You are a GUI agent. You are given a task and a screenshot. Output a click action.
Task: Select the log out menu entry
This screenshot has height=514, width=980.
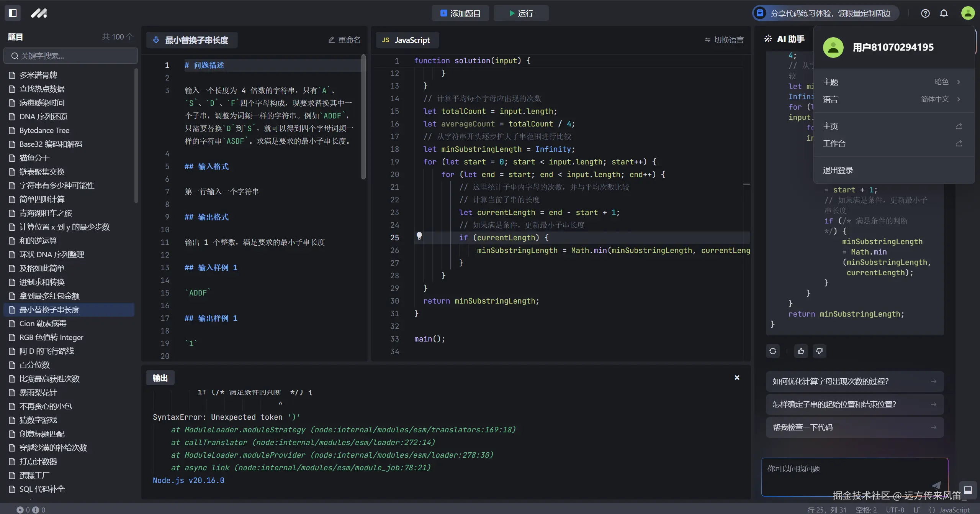click(838, 170)
